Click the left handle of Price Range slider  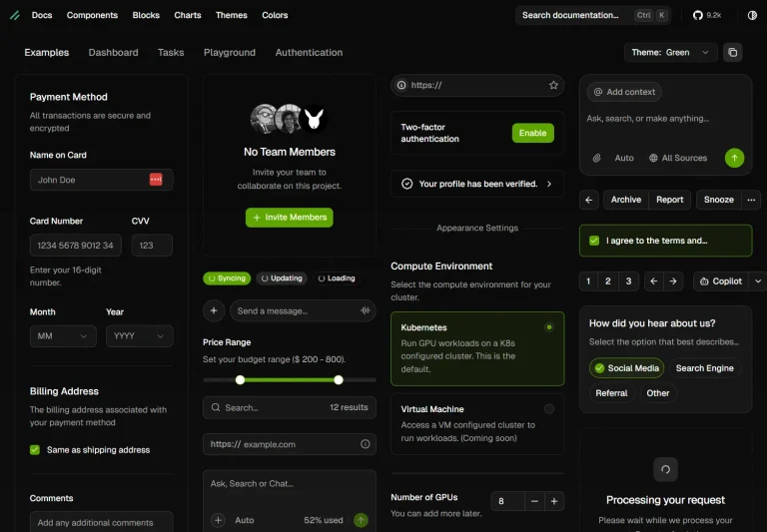pos(240,380)
